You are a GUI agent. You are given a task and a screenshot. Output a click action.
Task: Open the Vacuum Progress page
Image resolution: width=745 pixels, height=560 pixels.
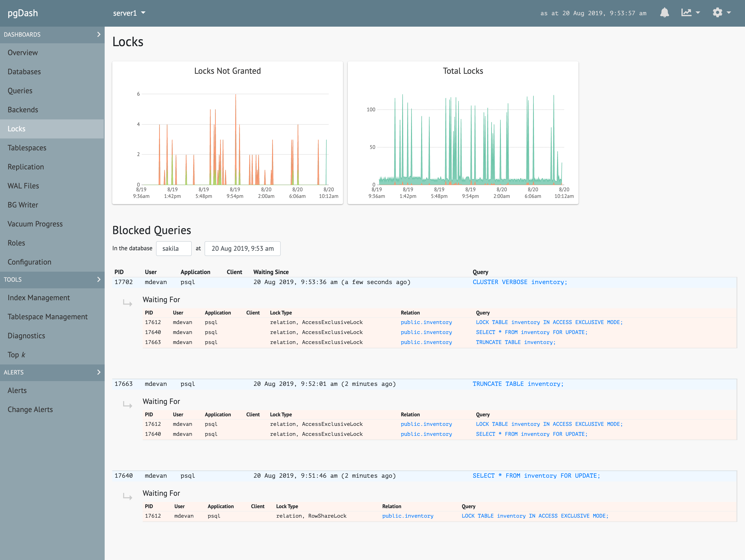(35, 224)
